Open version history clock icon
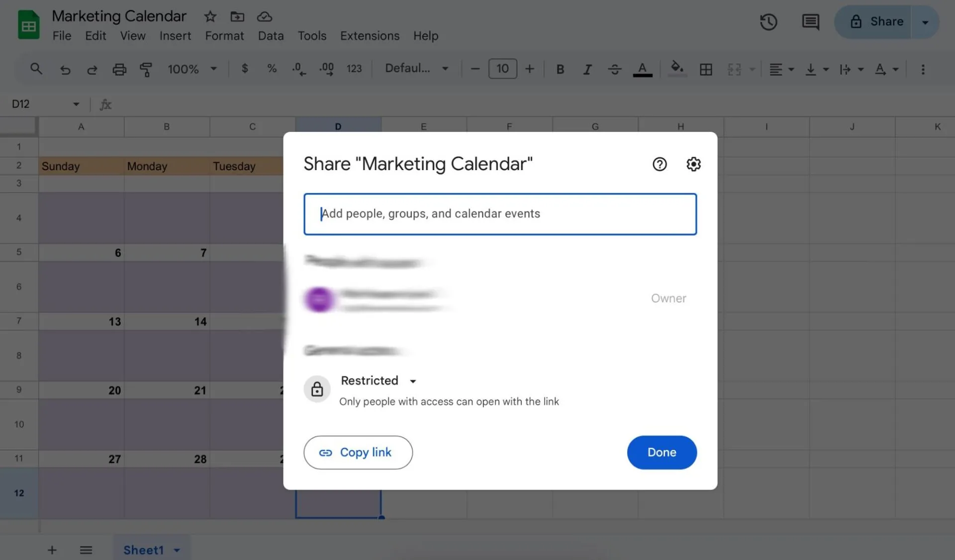Viewport: 955px width, 560px height. tap(768, 22)
